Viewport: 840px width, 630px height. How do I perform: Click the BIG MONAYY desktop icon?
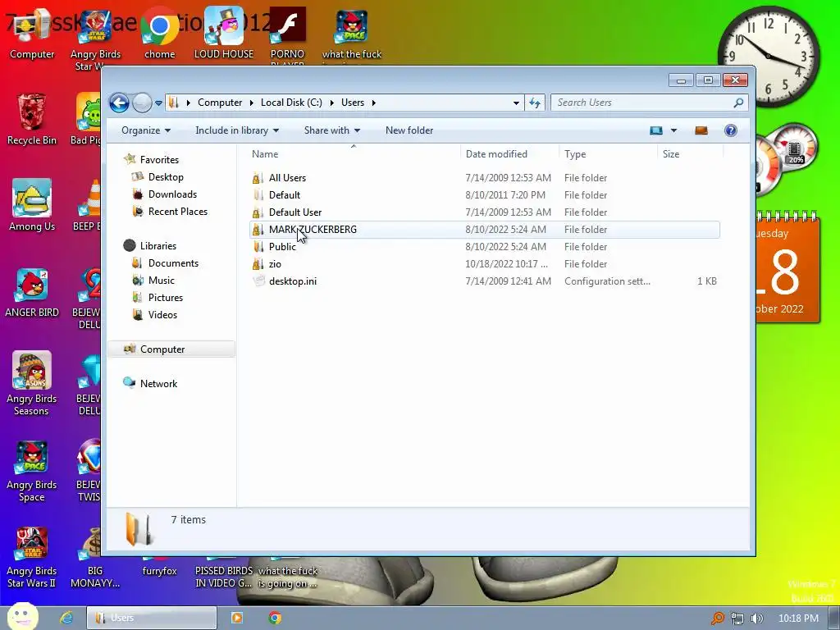[95, 558]
